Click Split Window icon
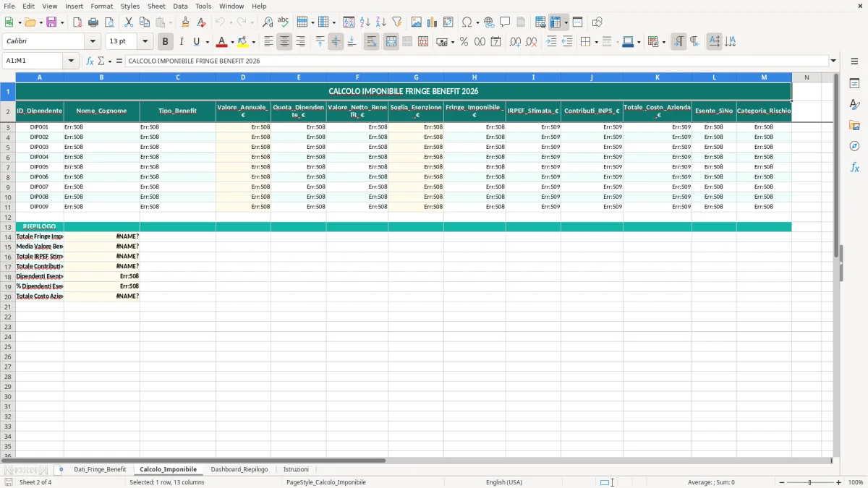This screenshot has height=488, width=868. point(577,22)
